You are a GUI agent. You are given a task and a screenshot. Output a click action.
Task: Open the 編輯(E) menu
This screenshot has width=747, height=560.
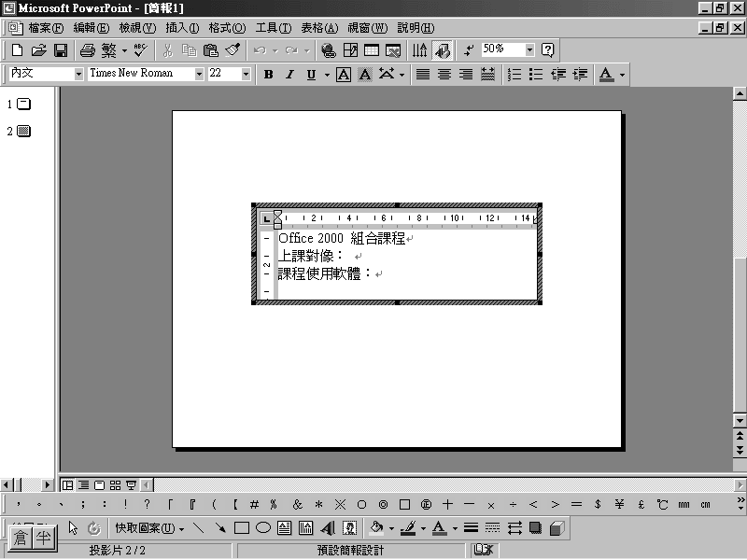92,28
